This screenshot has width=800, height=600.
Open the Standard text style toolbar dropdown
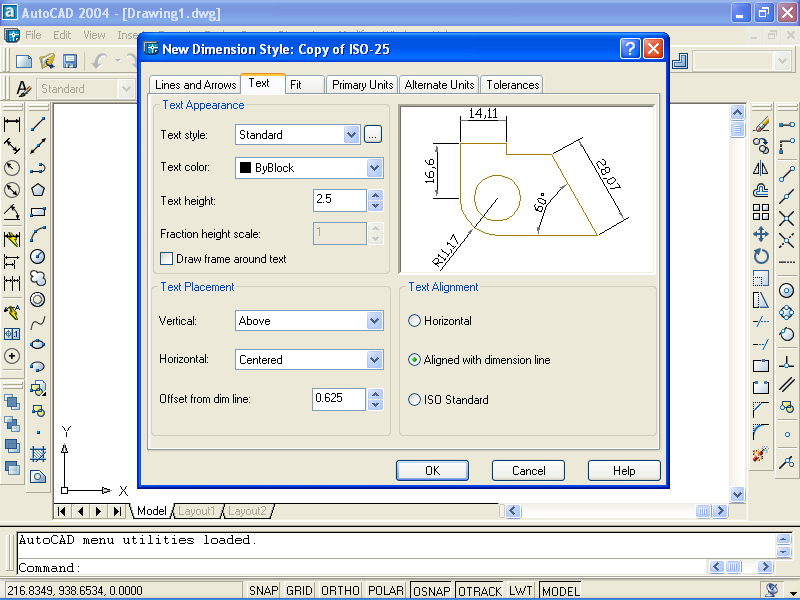click(126, 89)
